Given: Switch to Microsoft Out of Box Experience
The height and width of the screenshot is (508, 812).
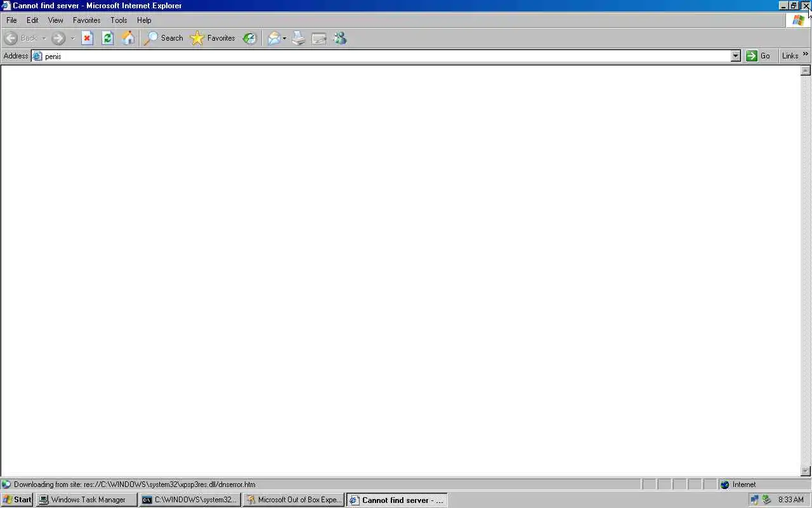Looking at the screenshot, I should (x=294, y=500).
